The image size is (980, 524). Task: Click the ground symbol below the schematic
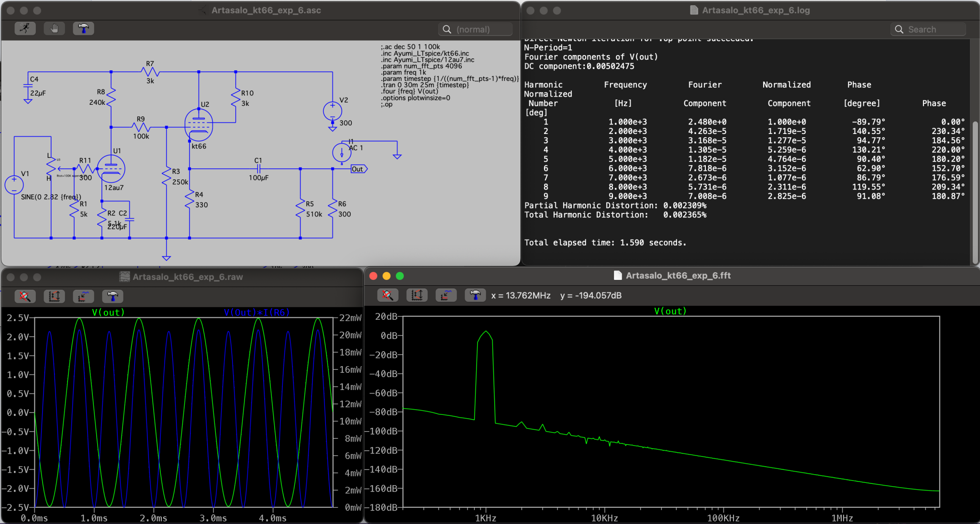point(166,258)
